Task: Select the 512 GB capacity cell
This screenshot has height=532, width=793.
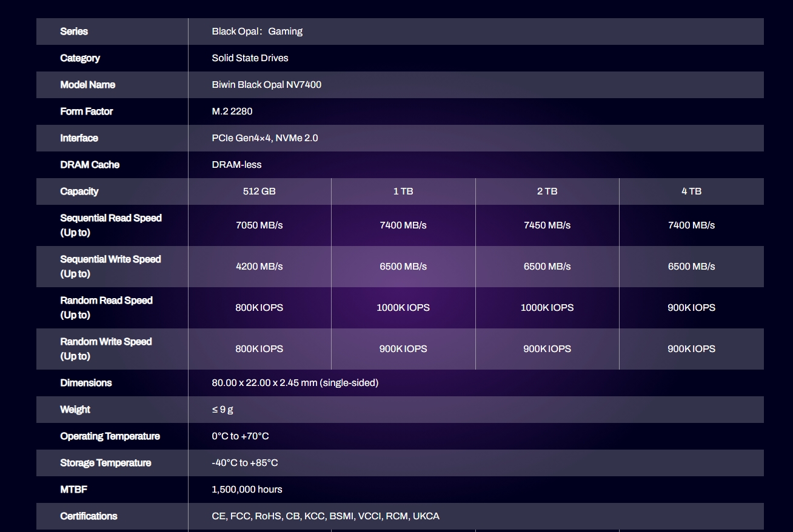Action: (x=259, y=191)
